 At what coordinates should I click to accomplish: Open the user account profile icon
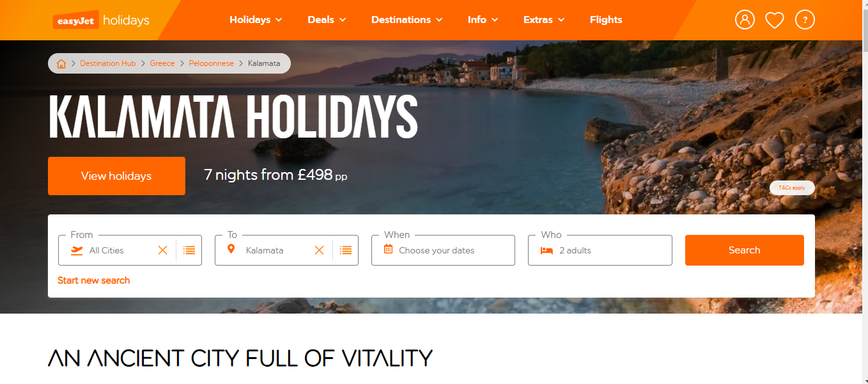point(745,20)
